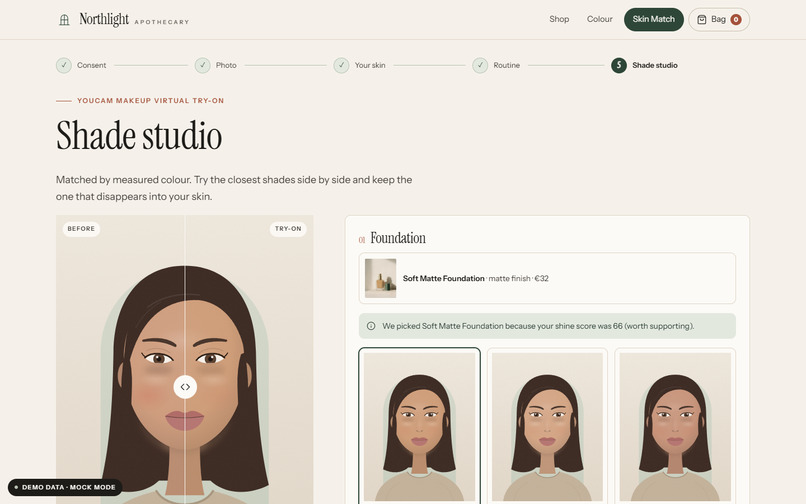806x504 pixels.
Task: Click the Routine step checkmark icon
Action: pyautogui.click(x=480, y=65)
